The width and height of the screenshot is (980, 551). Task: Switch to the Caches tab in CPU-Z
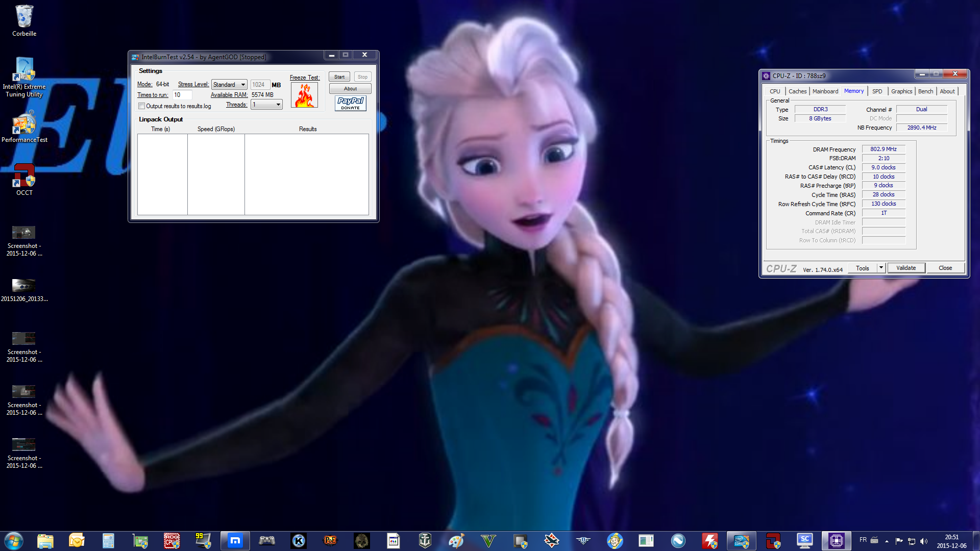tap(797, 91)
